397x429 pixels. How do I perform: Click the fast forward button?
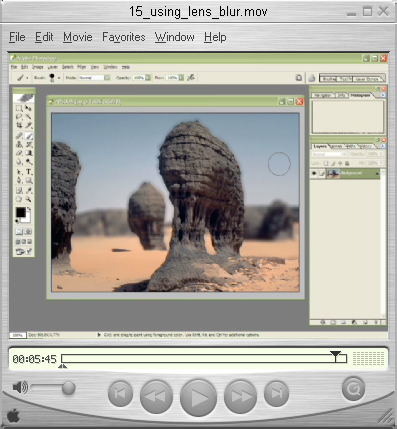[x=241, y=397]
